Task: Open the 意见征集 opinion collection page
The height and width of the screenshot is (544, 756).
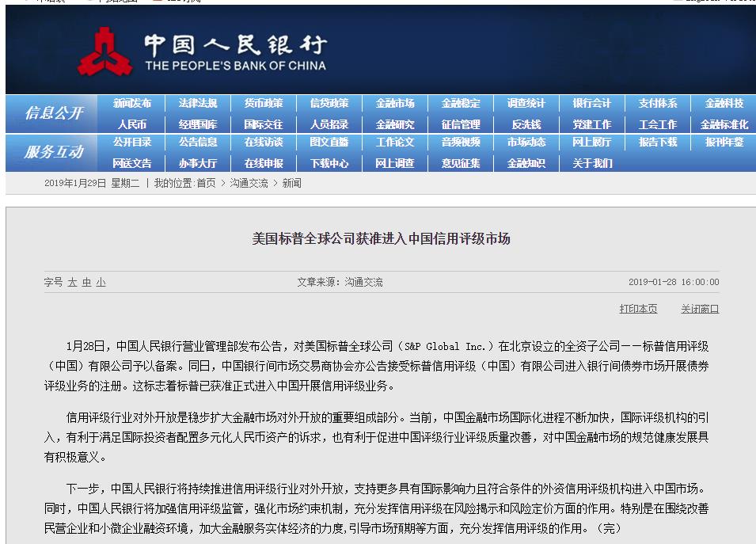Action: click(460, 162)
